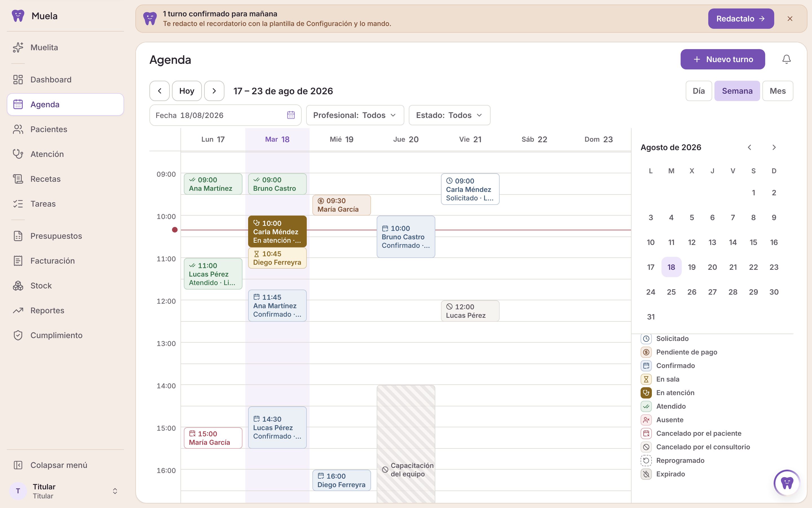
Task: Click the Mar 18 column header
Action: click(x=277, y=139)
